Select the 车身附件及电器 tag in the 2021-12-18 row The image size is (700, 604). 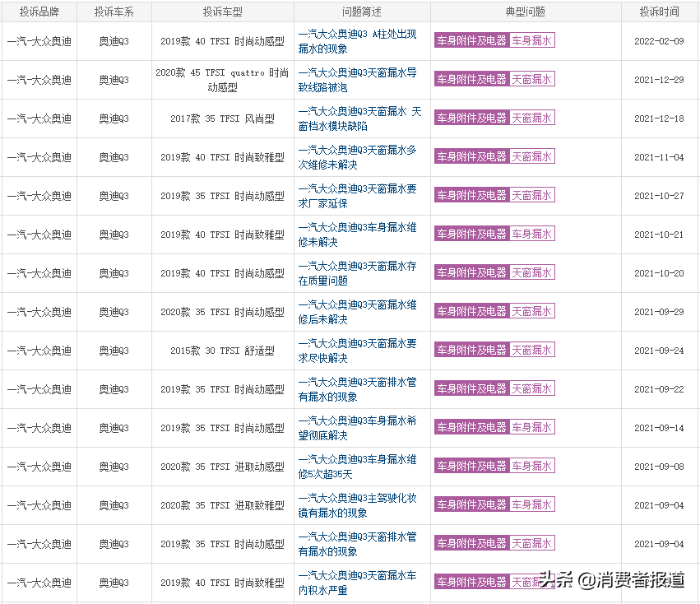(x=471, y=118)
